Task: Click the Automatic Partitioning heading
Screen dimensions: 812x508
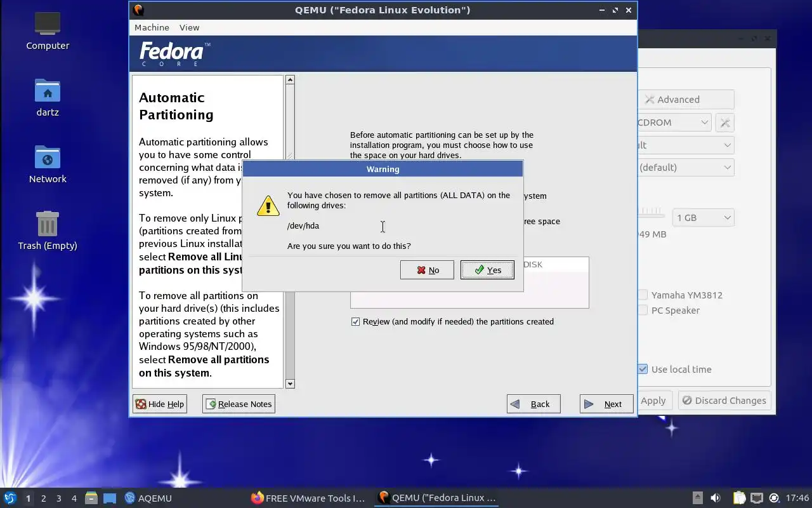Action: (x=176, y=106)
